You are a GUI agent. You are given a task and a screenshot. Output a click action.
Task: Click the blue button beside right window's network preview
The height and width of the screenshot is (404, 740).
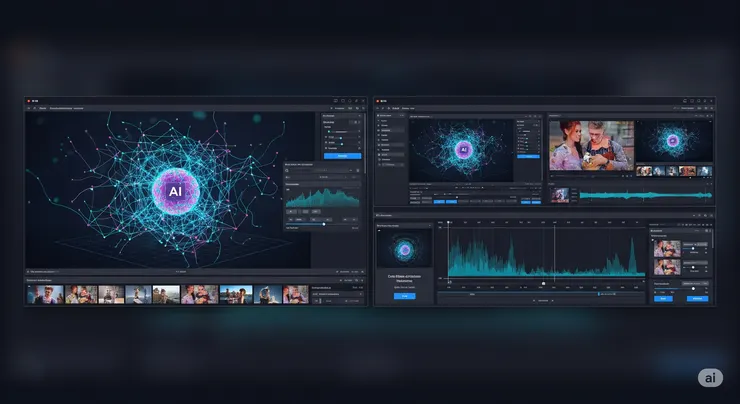(x=528, y=156)
